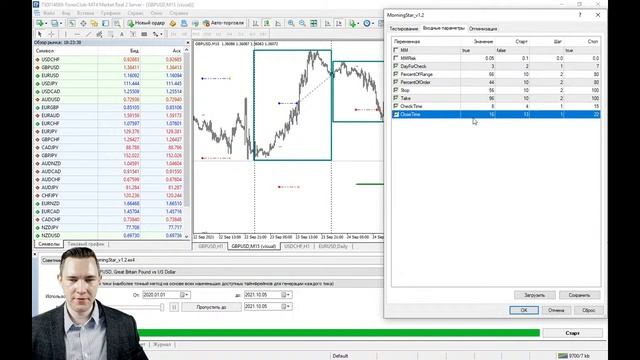The width and height of the screenshot is (640, 360).
Task: Switch to the Оптимизация tab in dialog
Action: pos(483,29)
